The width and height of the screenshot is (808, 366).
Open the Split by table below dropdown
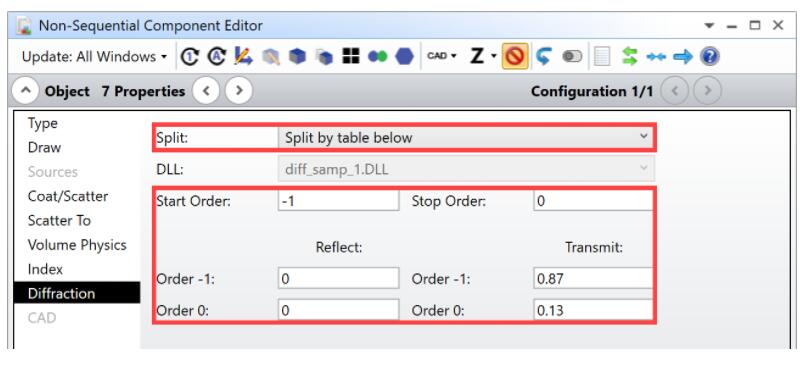466,138
